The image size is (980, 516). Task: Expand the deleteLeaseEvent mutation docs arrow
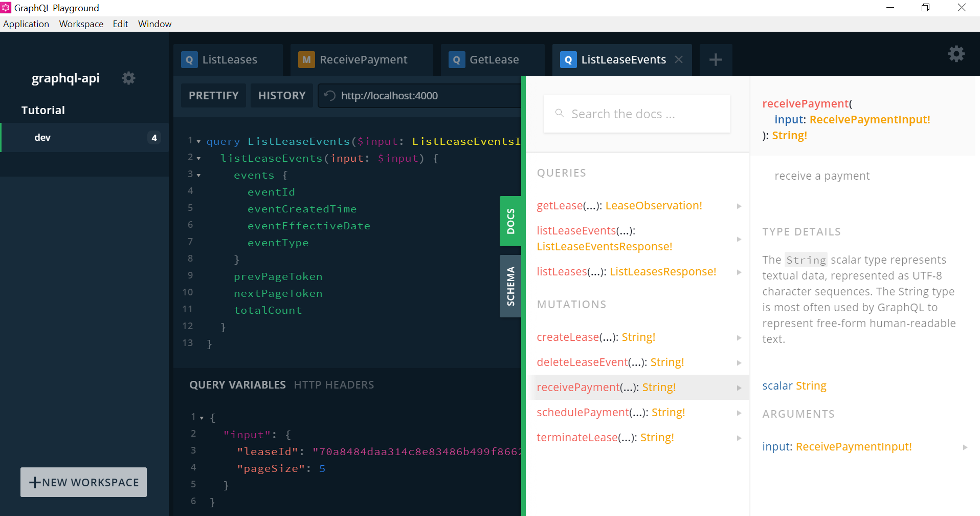[739, 362]
